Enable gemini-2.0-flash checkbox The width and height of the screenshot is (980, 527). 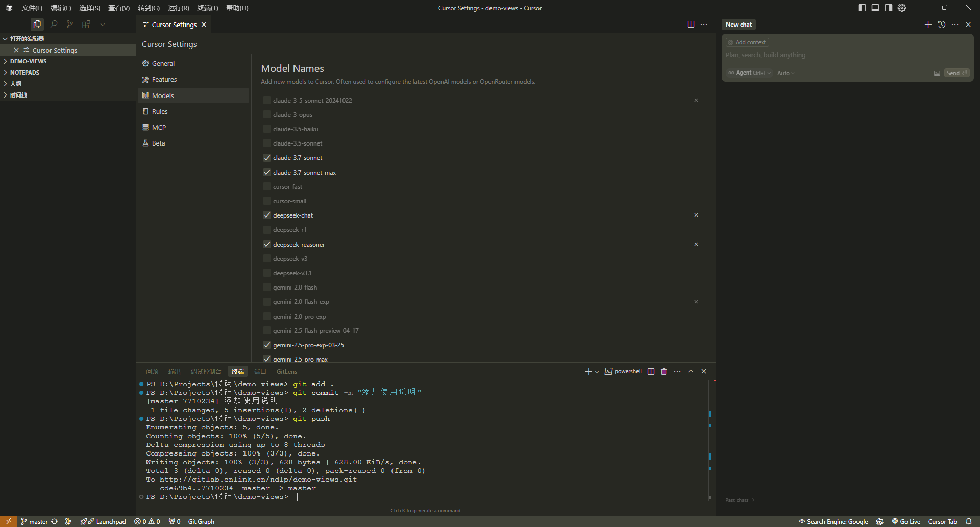point(266,287)
